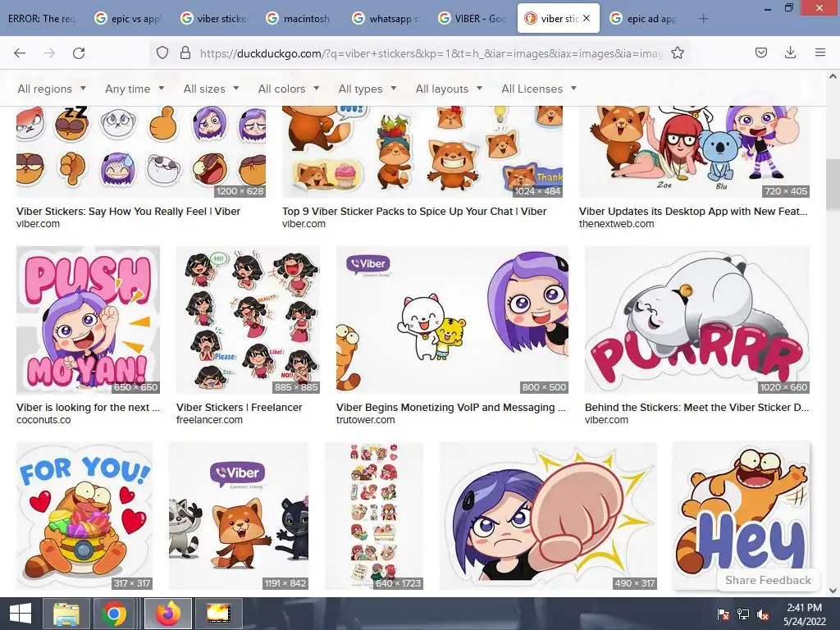840x630 pixels.
Task: Open the FOR YOU hearts sticker thumbnail
Action: (x=84, y=515)
